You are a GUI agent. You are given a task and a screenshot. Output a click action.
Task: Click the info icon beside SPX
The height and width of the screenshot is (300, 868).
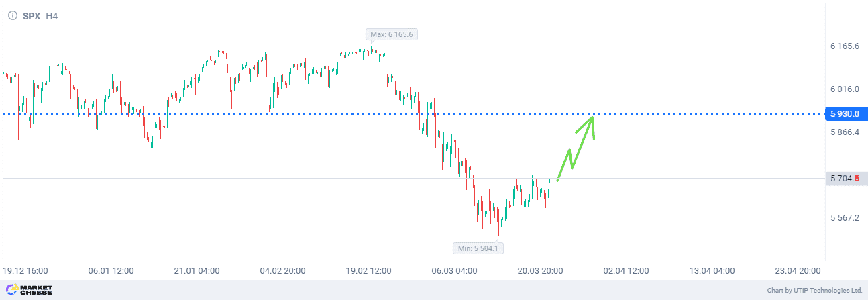click(x=12, y=15)
